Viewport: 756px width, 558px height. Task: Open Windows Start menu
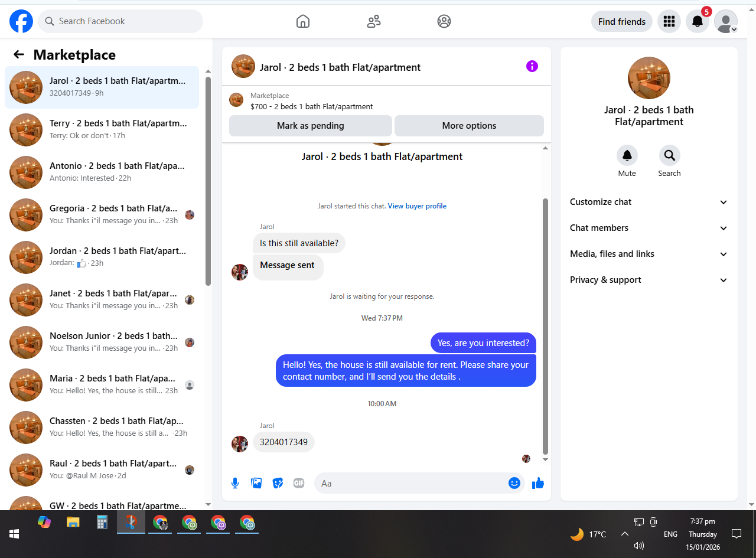tap(14, 534)
